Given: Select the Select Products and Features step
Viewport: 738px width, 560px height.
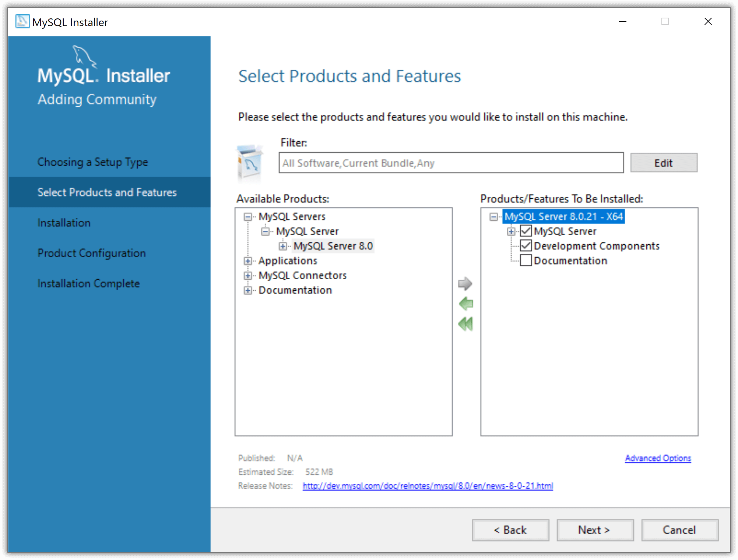Looking at the screenshot, I should [110, 192].
